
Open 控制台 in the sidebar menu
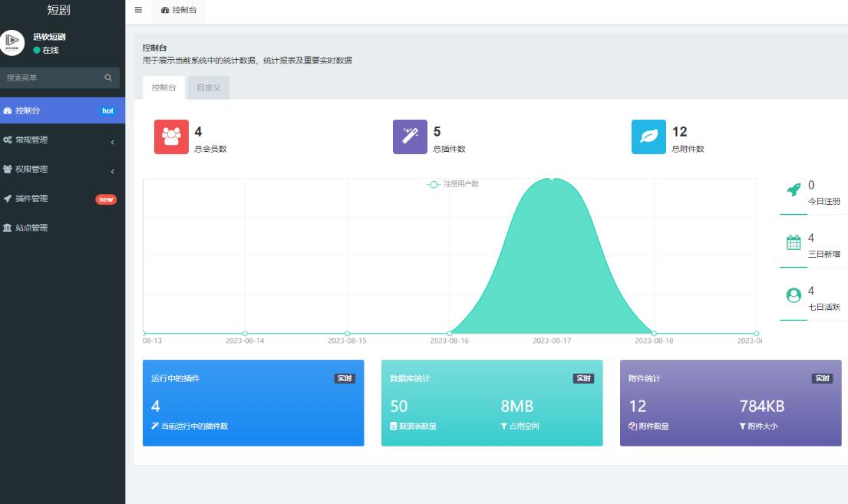tap(63, 110)
